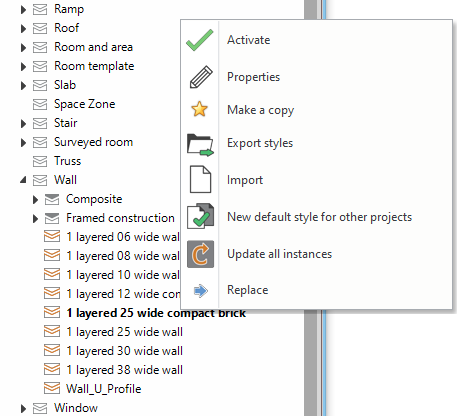Expand the Roof tree node

point(23,28)
